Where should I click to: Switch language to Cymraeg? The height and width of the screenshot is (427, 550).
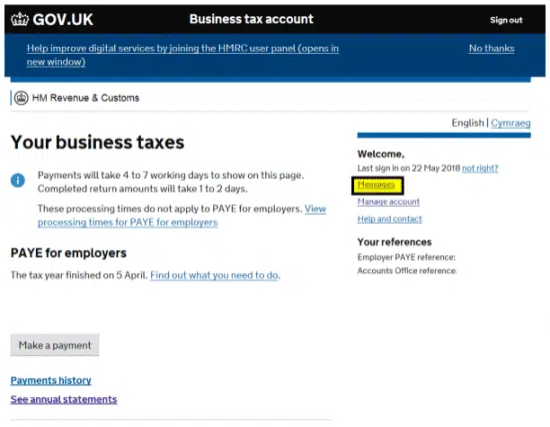[511, 123]
